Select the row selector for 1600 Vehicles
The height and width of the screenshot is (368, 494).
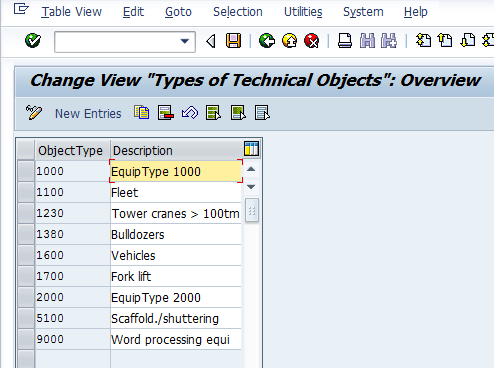(x=26, y=255)
